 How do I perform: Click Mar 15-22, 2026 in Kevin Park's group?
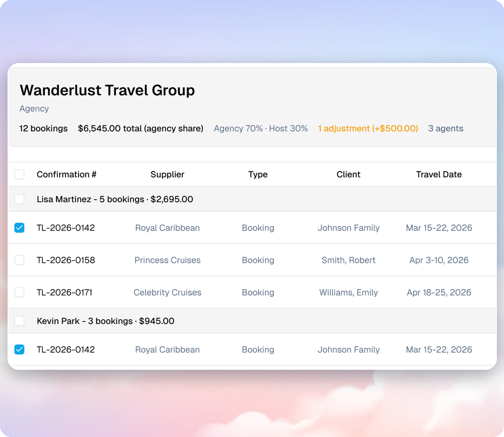(439, 350)
